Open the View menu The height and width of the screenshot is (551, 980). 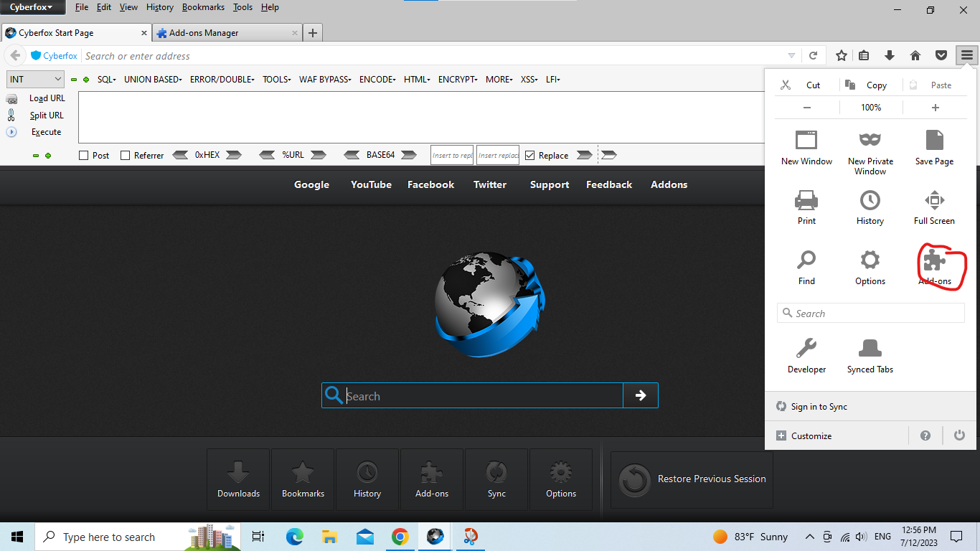tap(128, 7)
